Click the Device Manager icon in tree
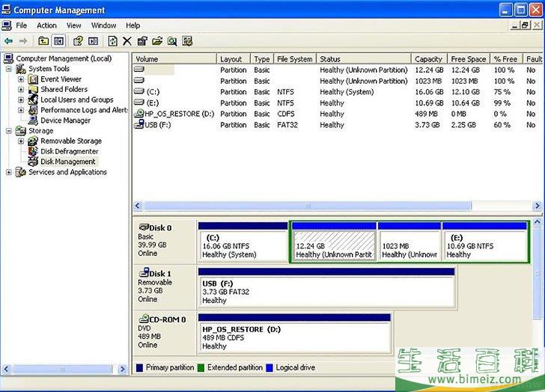This screenshot has width=545, height=392. click(33, 120)
